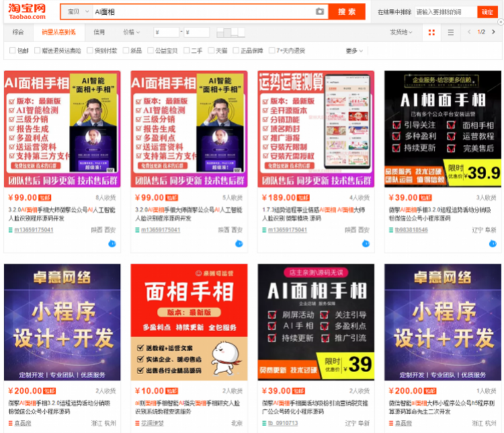This screenshot has width=504, height=433.
Task: Enable 赠送退货运费险 filter
Action: pos(37,50)
